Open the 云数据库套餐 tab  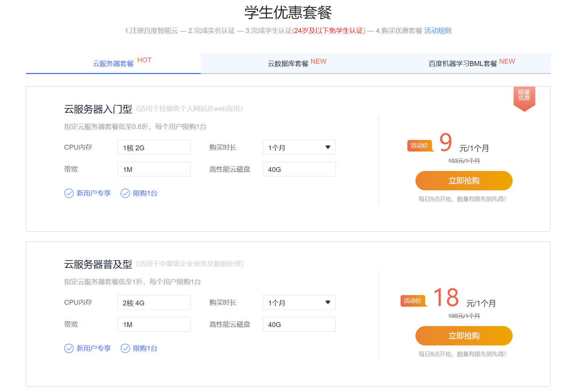pos(288,64)
